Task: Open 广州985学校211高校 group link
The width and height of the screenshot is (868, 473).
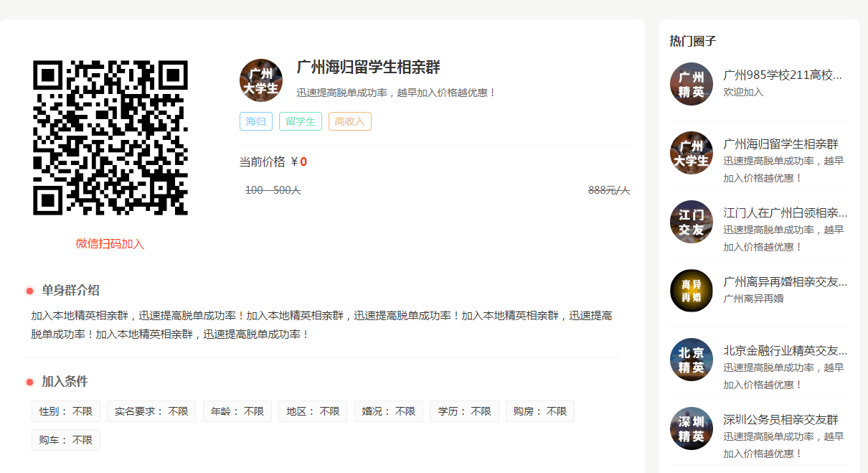Action: 783,75
